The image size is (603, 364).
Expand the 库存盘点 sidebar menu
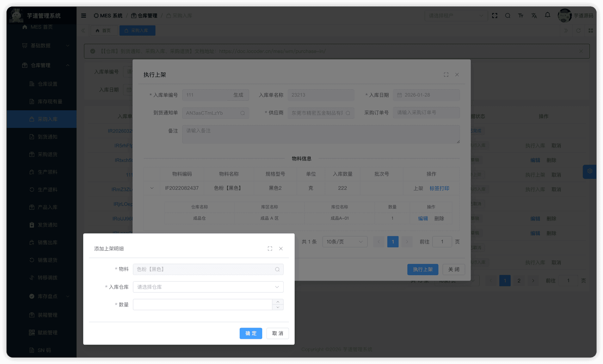[x=47, y=296]
